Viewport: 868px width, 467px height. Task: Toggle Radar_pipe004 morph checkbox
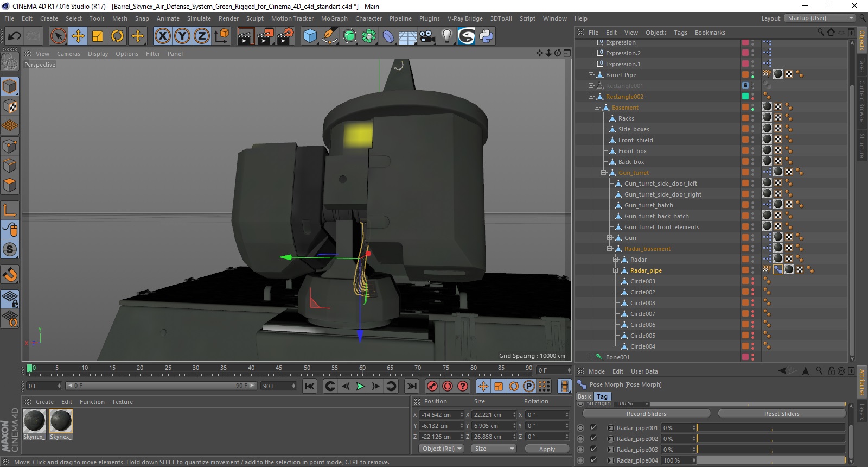tap(593, 460)
